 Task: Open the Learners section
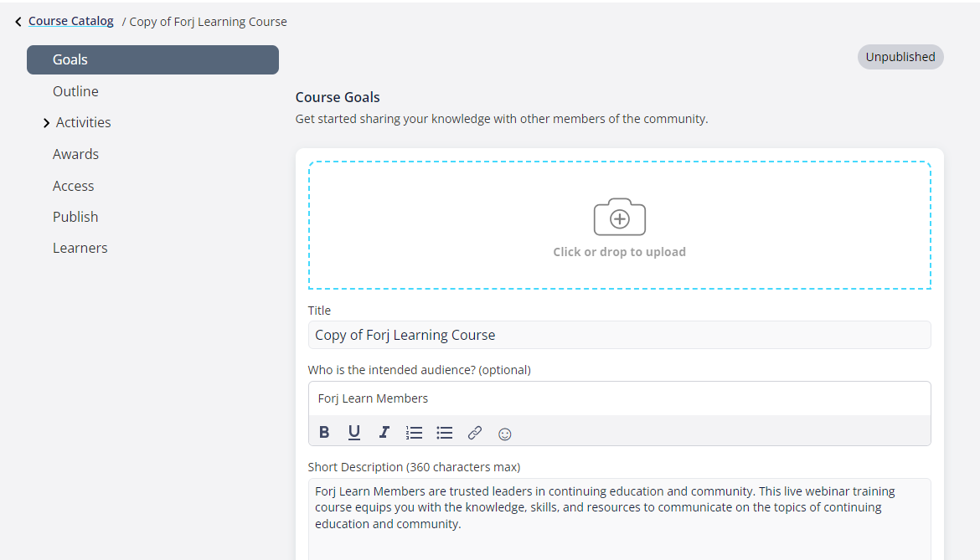[x=80, y=249]
